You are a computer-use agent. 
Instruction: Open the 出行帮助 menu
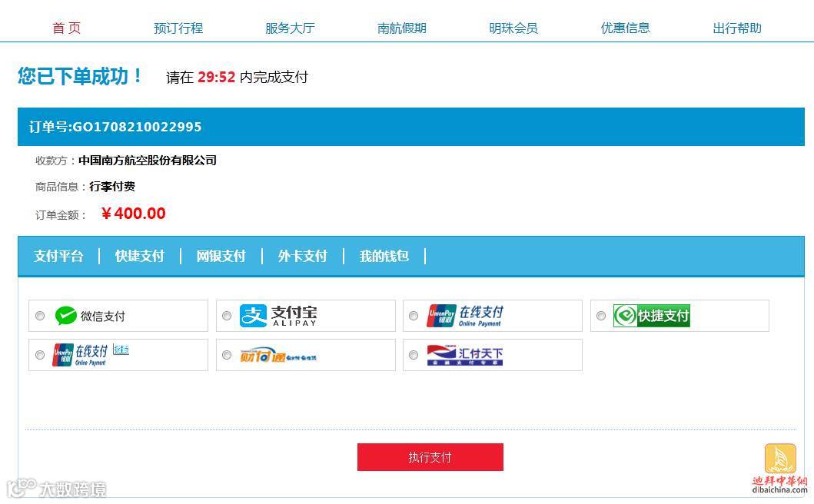pos(737,28)
